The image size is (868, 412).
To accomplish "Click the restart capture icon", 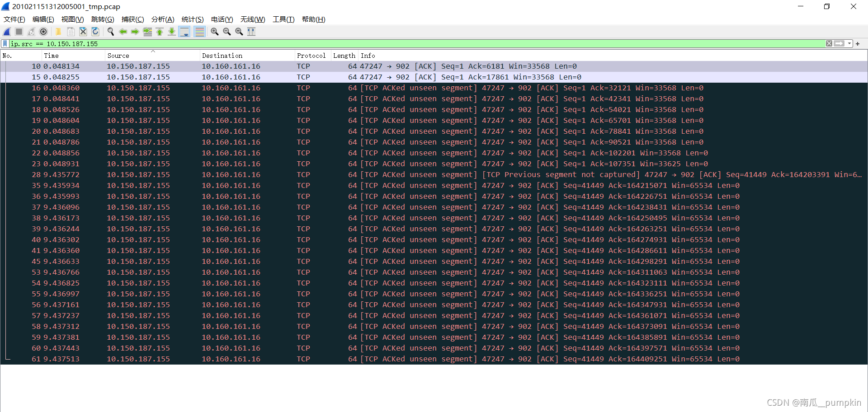I will pyautogui.click(x=31, y=32).
